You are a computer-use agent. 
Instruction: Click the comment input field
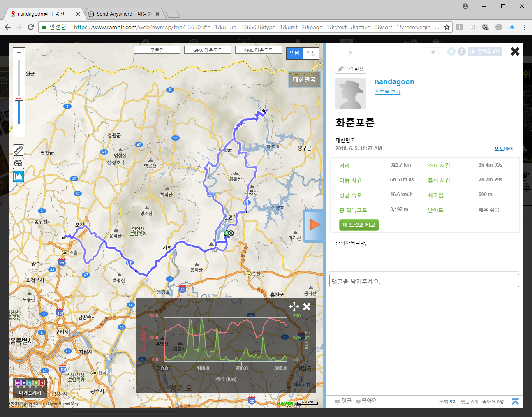click(x=424, y=281)
